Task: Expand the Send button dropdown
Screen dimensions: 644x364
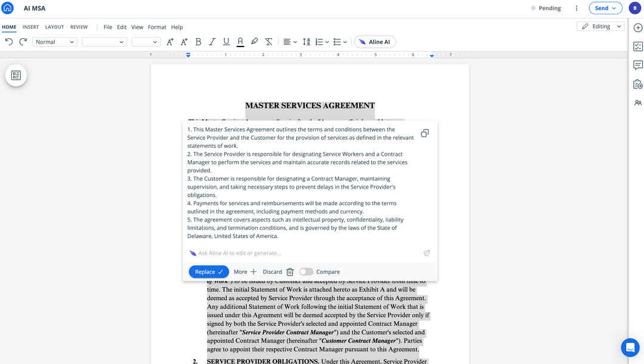Action: point(614,8)
